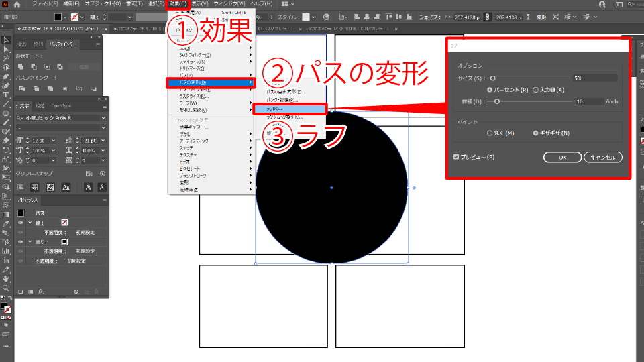This screenshot has width=644, height=362.
Task: Select the 入力値(A) radio button
Action: click(535, 89)
